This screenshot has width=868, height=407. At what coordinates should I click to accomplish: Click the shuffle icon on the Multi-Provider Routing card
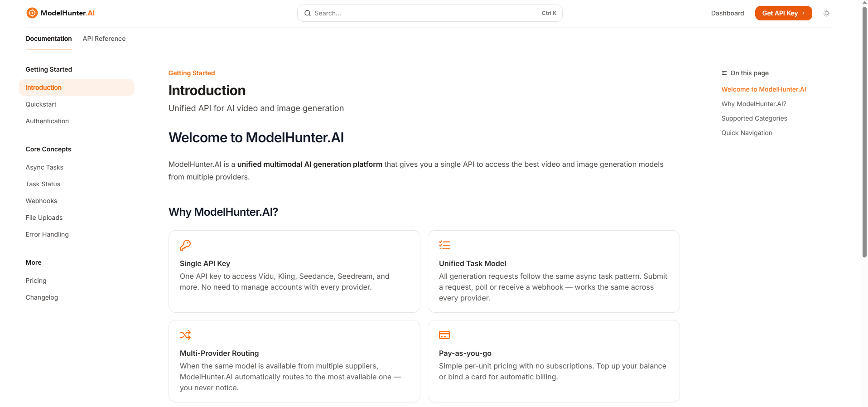tap(185, 335)
